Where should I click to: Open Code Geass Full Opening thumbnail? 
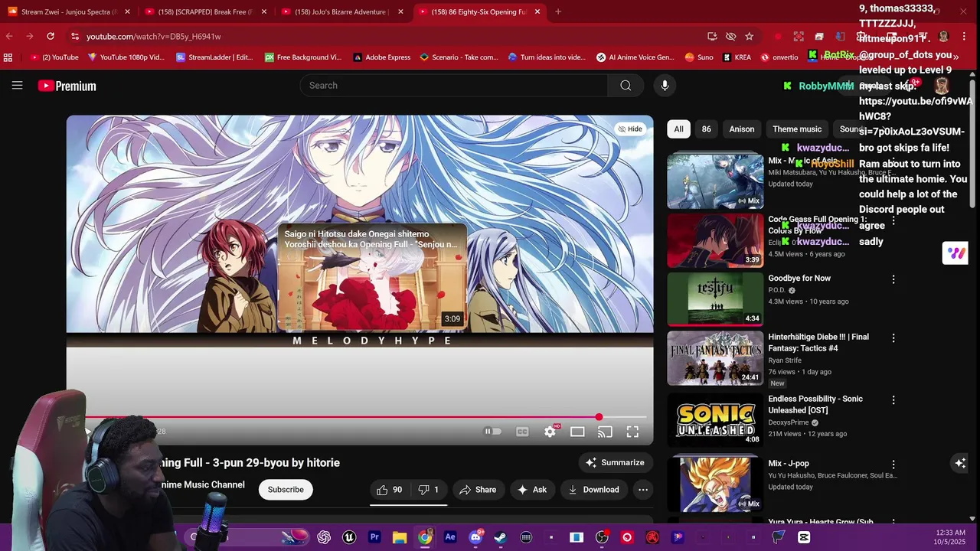[715, 240]
